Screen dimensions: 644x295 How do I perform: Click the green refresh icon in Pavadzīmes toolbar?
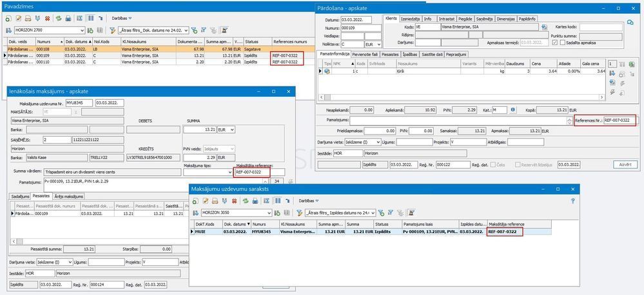(x=59, y=19)
